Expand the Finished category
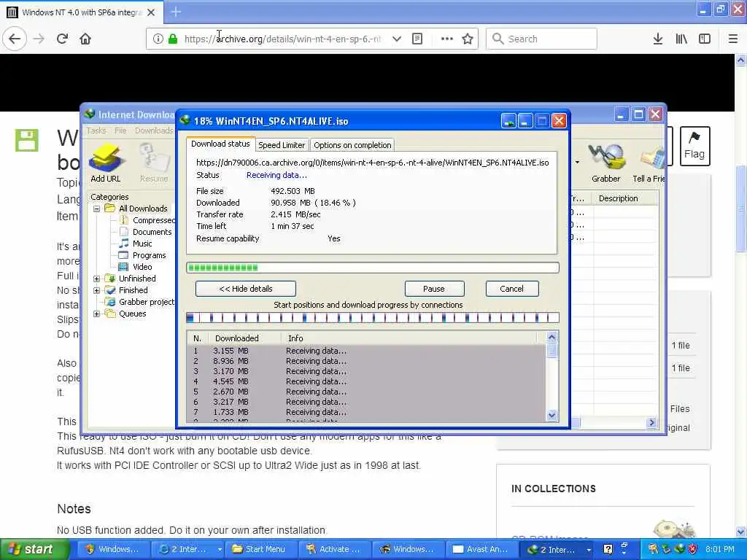747x560 pixels. click(x=97, y=290)
